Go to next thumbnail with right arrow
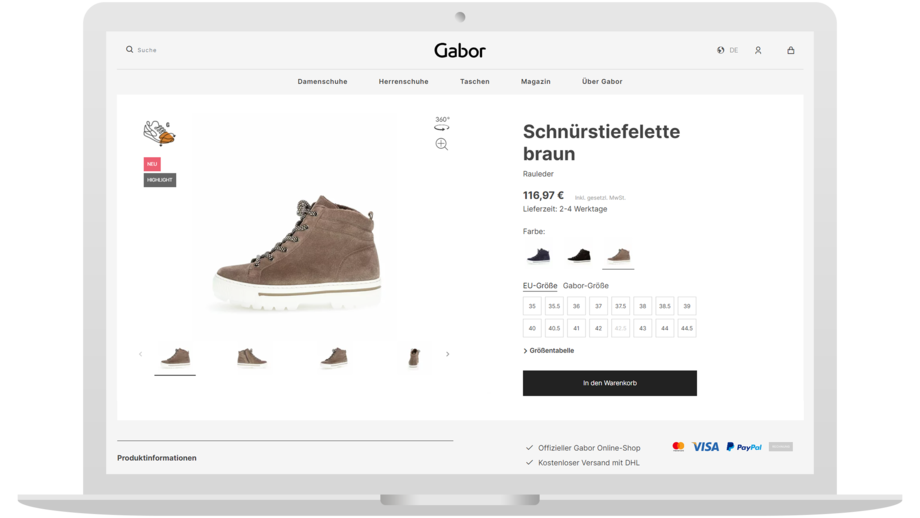This screenshot has width=920, height=518. coord(447,354)
